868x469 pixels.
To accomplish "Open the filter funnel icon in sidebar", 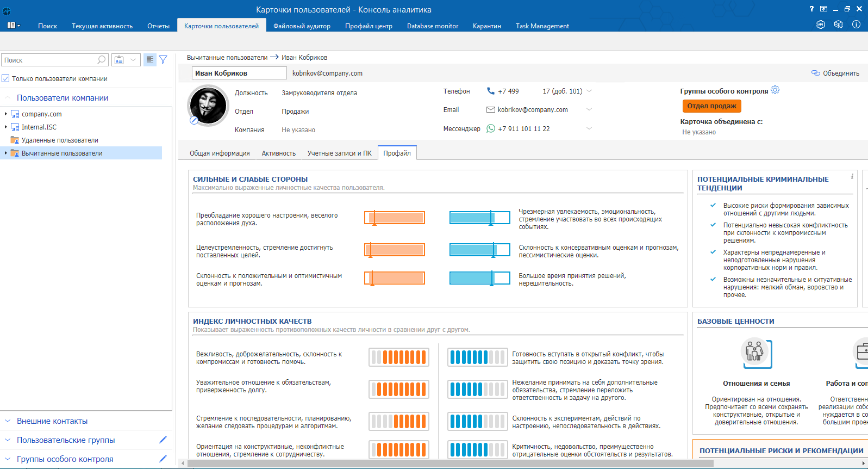I will coord(163,60).
